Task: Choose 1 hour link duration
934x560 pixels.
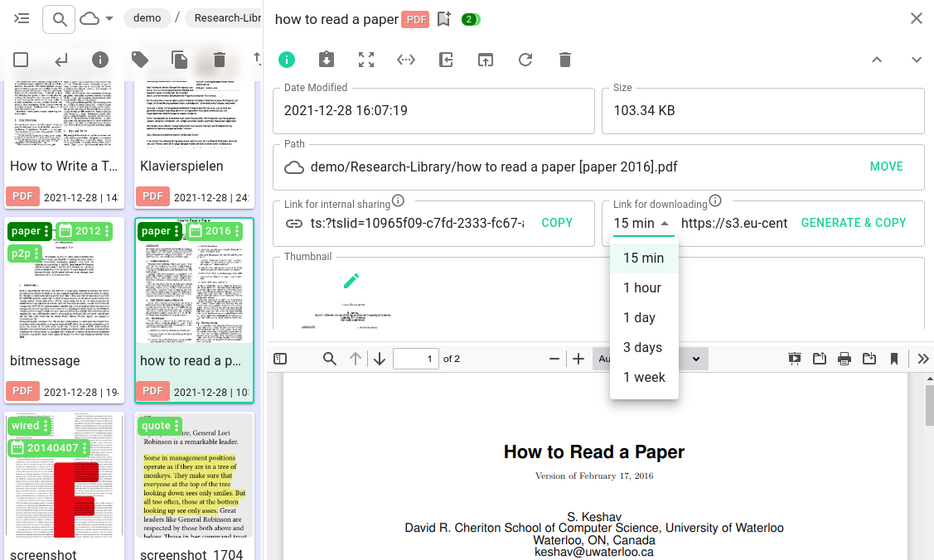Action: (x=644, y=287)
